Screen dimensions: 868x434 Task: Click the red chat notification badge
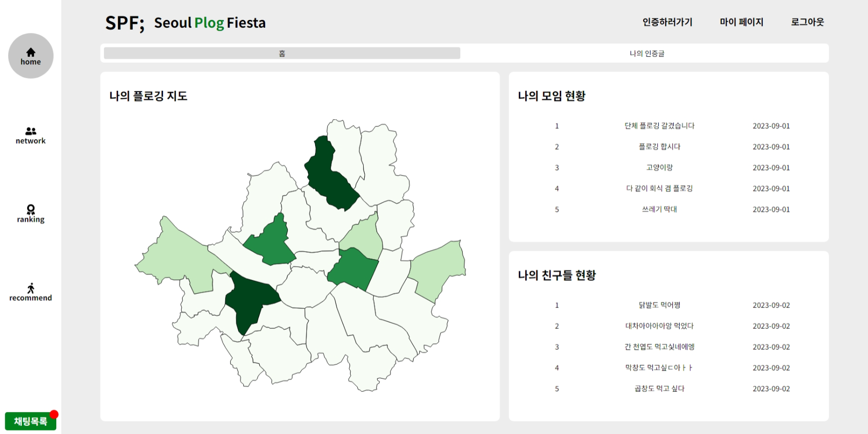coord(54,414)
